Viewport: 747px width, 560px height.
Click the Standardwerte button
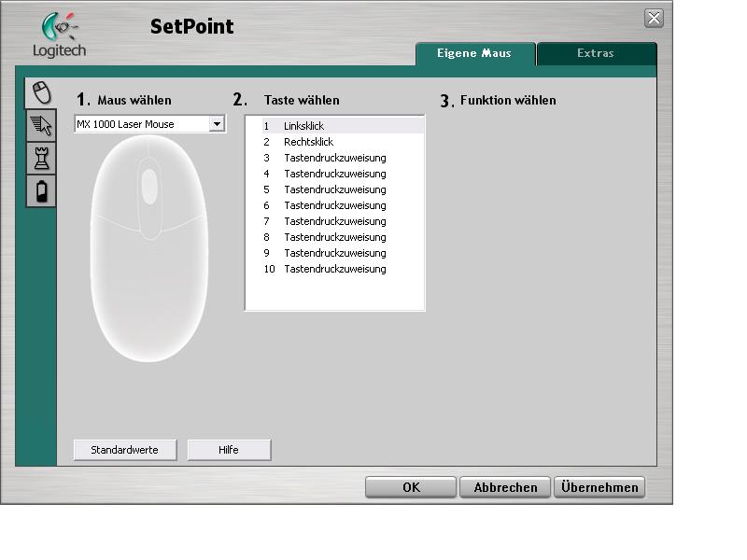coord(125,450)
